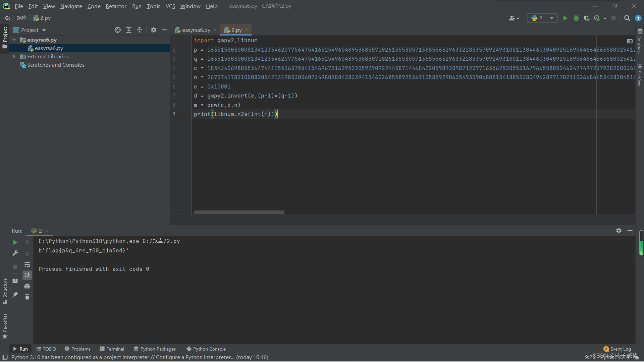Image resolution: width=644 pixels, height=362 pixels.
Task: Click the Debug bug icon
Action: [x=576, y=18]
